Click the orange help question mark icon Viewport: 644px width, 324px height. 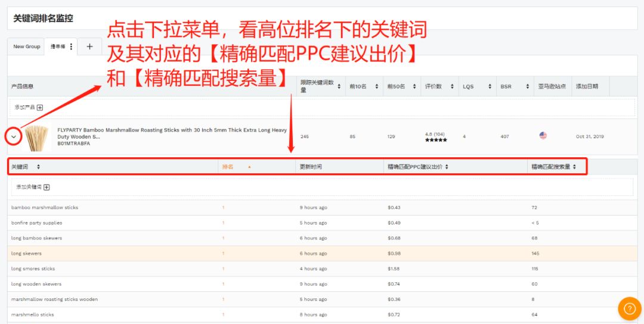coord(629,309)
